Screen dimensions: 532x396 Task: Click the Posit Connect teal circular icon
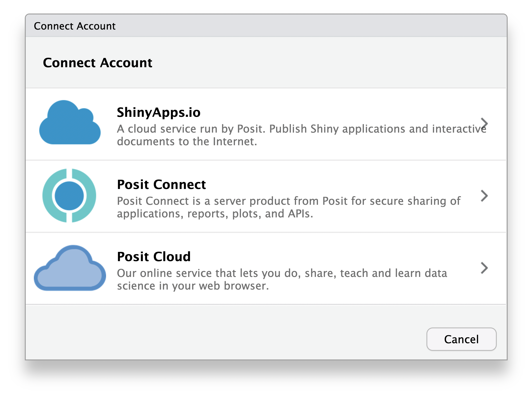click(x=69, y=196)
